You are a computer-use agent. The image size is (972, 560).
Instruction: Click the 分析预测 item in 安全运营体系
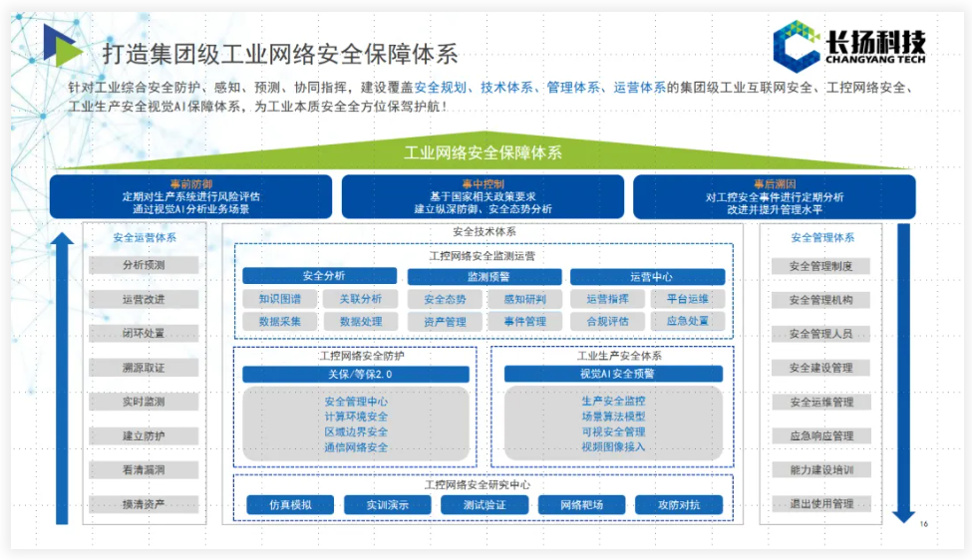click(144, 265)
